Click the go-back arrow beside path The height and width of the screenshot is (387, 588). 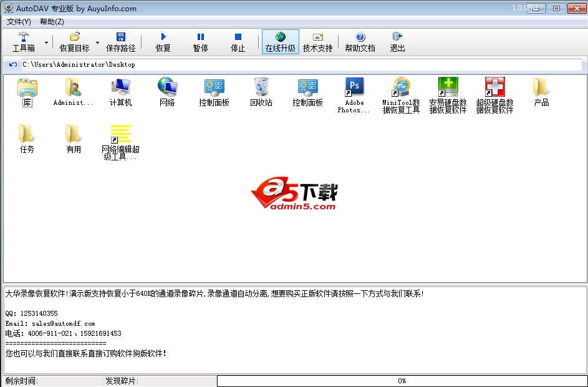[13, 64]
